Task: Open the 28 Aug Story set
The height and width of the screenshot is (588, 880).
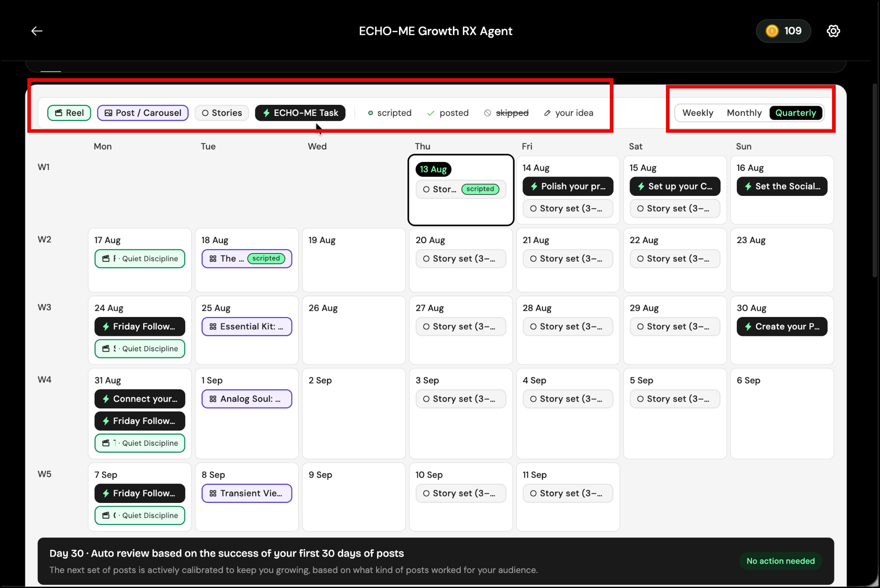Action: pyautogui.click(x=568, y=326)
